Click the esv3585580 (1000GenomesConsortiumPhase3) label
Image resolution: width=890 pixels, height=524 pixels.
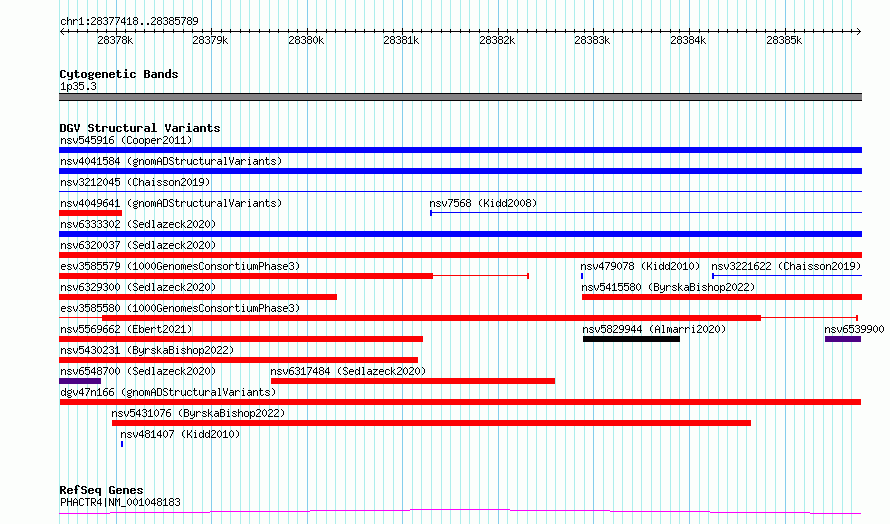click(x=180, y=308)
